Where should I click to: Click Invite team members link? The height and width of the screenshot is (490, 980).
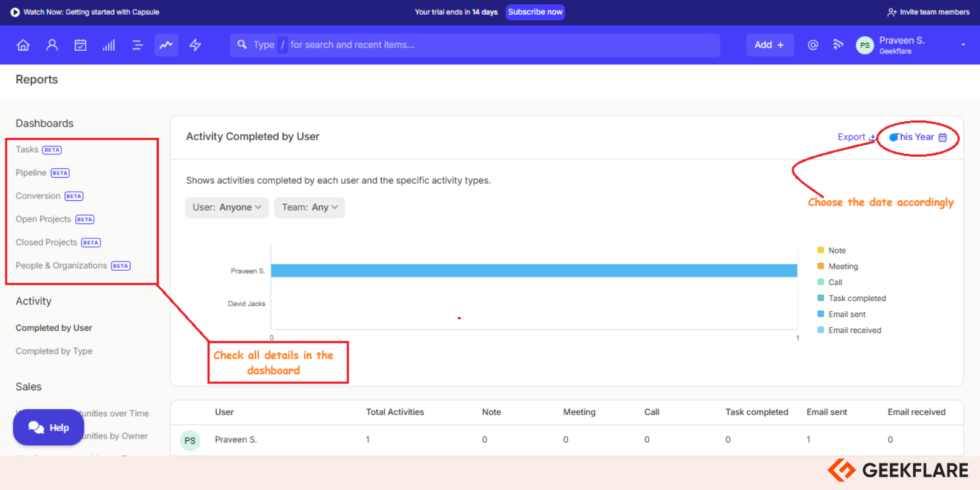[x=929, y=12]
